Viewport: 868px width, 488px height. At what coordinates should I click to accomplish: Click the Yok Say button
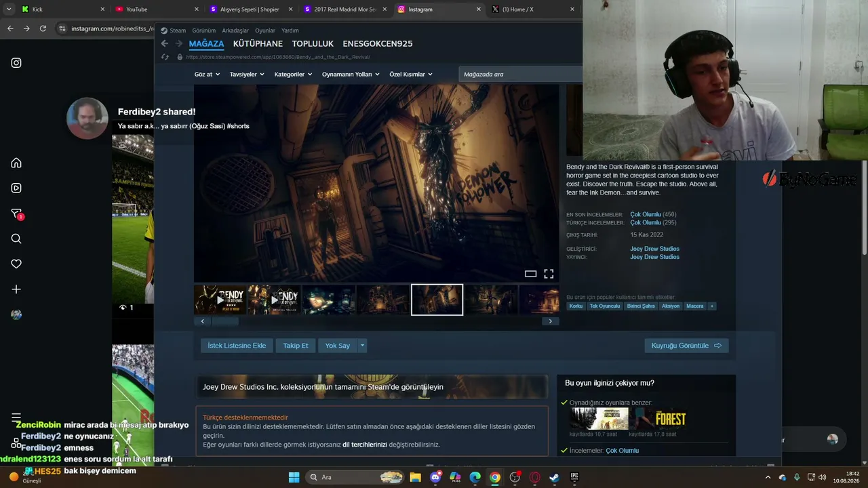click(338, 346)
